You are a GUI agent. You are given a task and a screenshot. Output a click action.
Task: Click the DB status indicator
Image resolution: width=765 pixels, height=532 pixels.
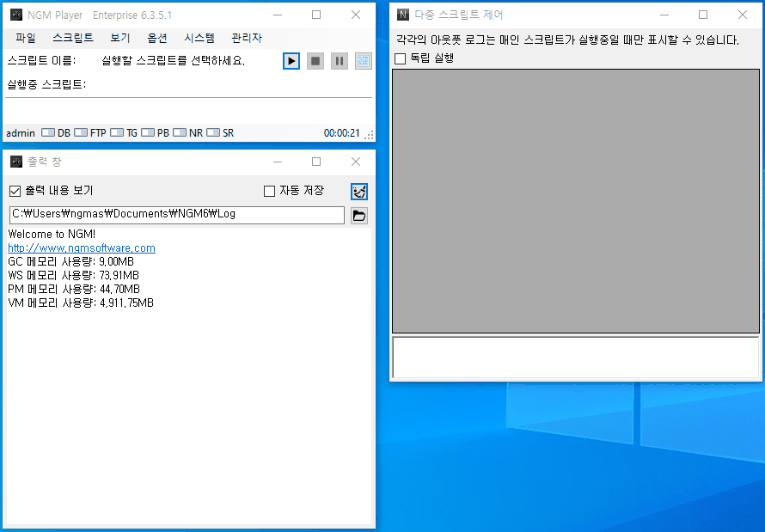(x=56, y=132)
